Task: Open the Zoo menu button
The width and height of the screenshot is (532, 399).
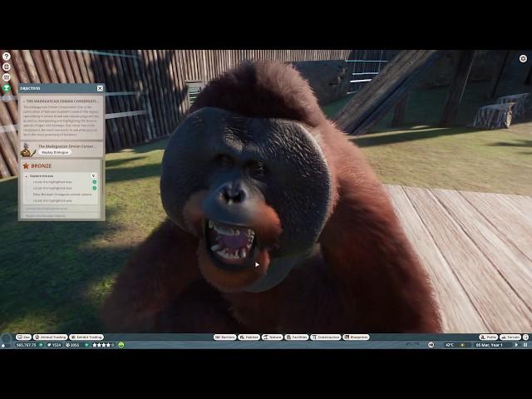Action: click(23, 337)
